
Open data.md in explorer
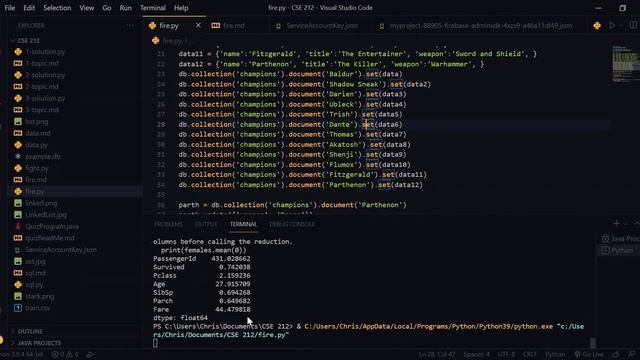[38, 133]
